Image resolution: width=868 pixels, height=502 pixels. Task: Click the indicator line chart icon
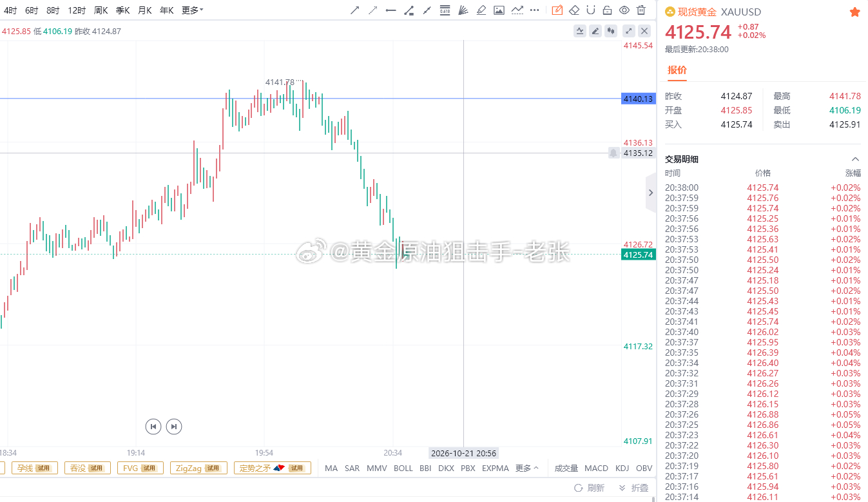coord(581,30)
